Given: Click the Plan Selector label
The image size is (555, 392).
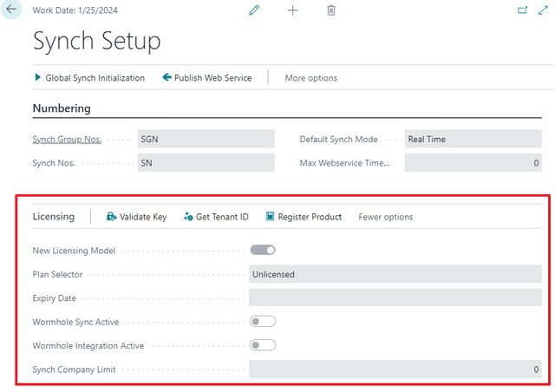Looking at the screenshot, I should [57, 274].
